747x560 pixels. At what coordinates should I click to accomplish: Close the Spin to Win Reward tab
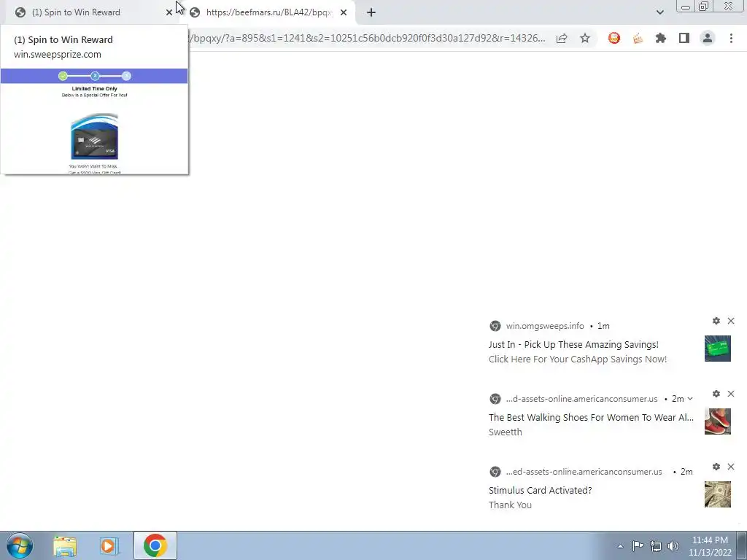(x=169, y=12)
